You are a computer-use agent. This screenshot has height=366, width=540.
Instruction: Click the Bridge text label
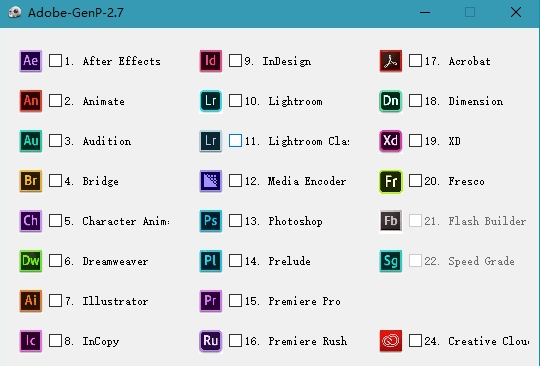101,181
